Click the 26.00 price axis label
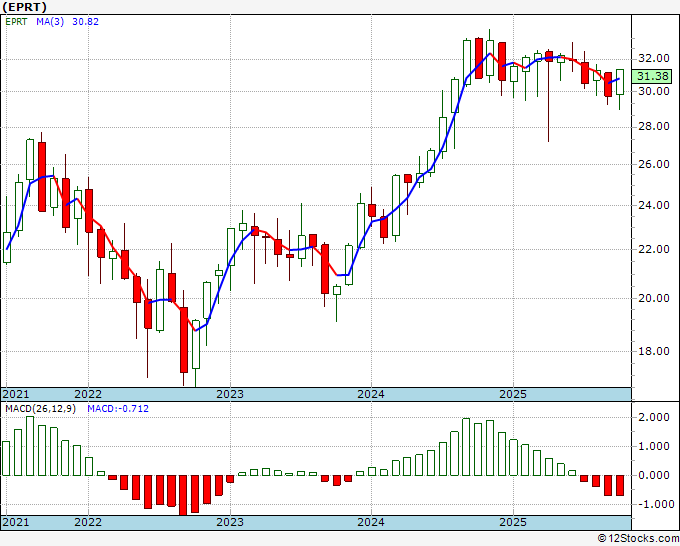This screenshot has height=546, width=680. (654, 164)
